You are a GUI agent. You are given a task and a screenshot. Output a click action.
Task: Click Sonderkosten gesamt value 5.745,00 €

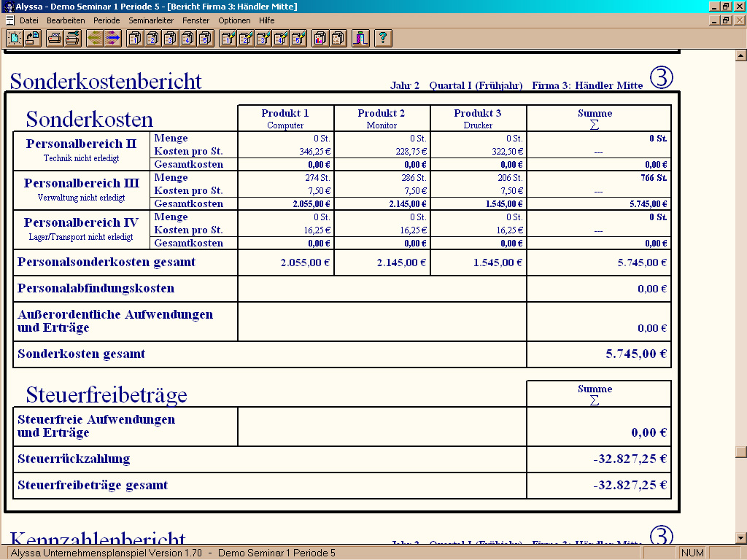tap(636, 354)
